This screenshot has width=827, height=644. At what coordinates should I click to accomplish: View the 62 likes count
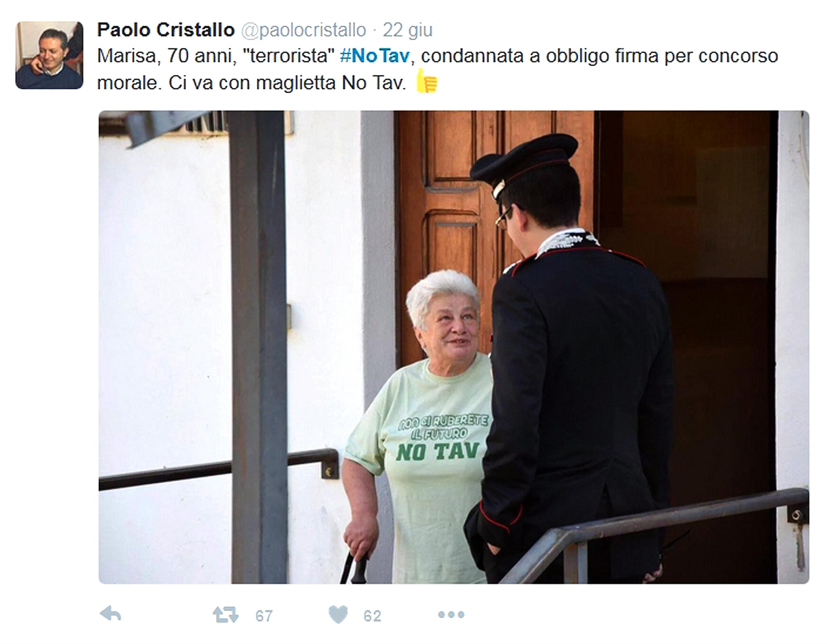click(x=372, y=616)
